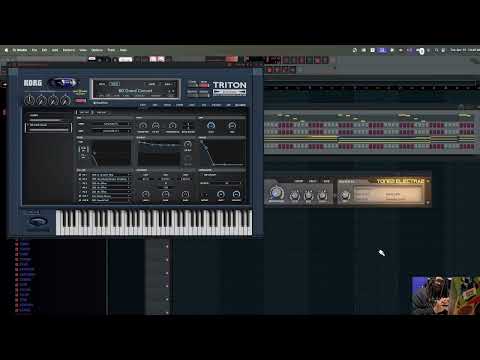Toggle the last effect slot checkbox in Triton
Image resolution: width=480 pixels, height=360 pixels.
coord(80,200)
